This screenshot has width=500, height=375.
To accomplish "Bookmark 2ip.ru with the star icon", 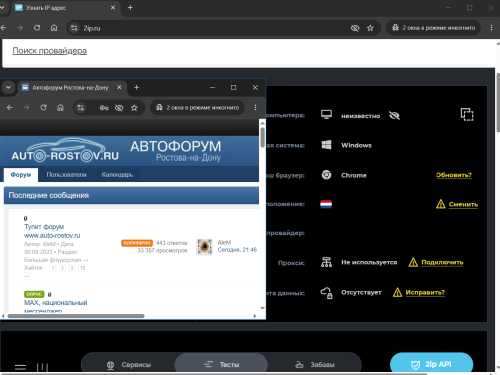I will tap(370, 28).
